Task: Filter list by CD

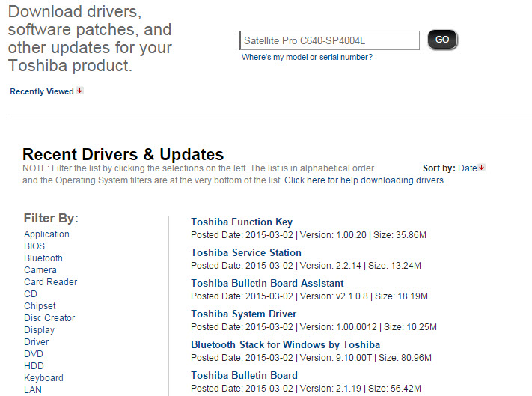Action: (31, 294)
